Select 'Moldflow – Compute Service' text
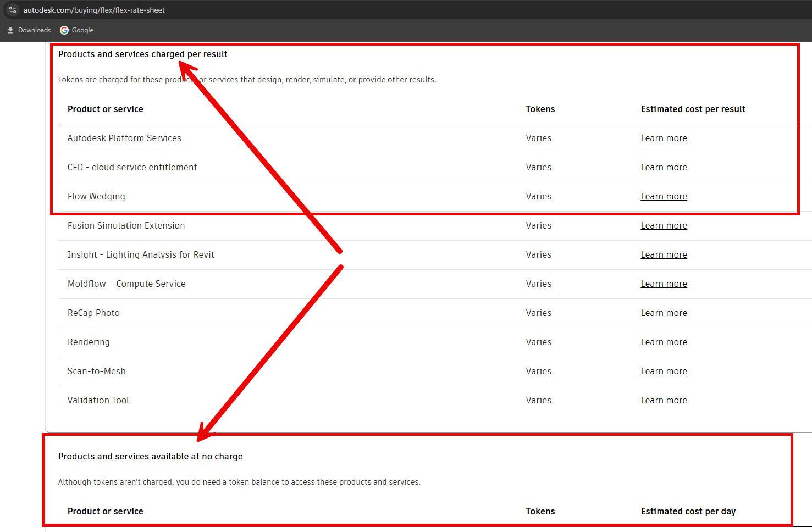812x532 pixels. click(x=126, y=284)
